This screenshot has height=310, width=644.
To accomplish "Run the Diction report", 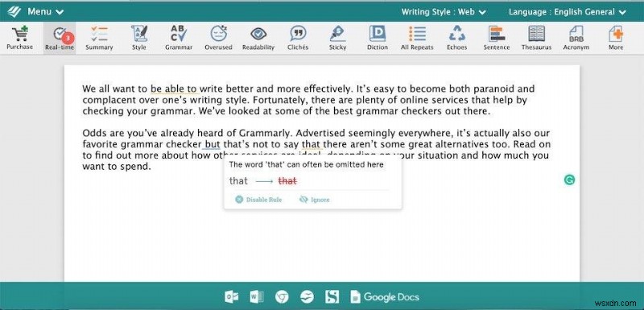I will [378, 38].
